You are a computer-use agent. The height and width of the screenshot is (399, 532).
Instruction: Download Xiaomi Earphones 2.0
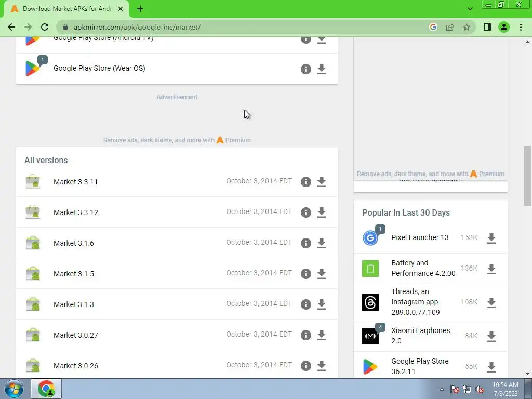[x=491, y=336]
